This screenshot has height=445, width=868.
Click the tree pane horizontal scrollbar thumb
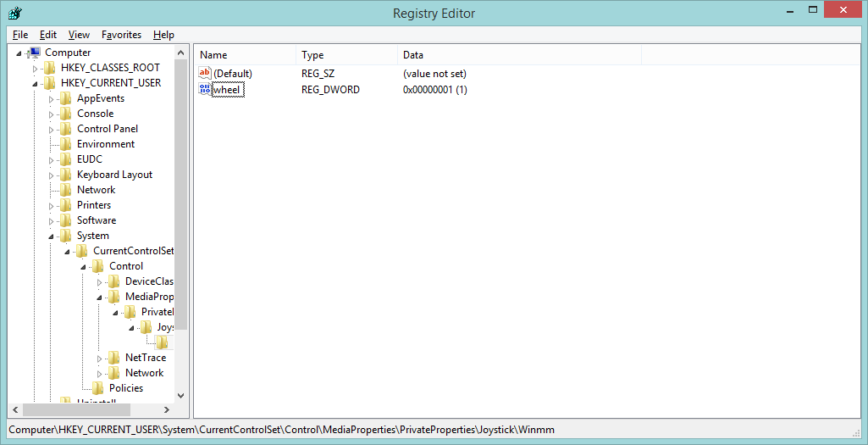coord(76,409)
